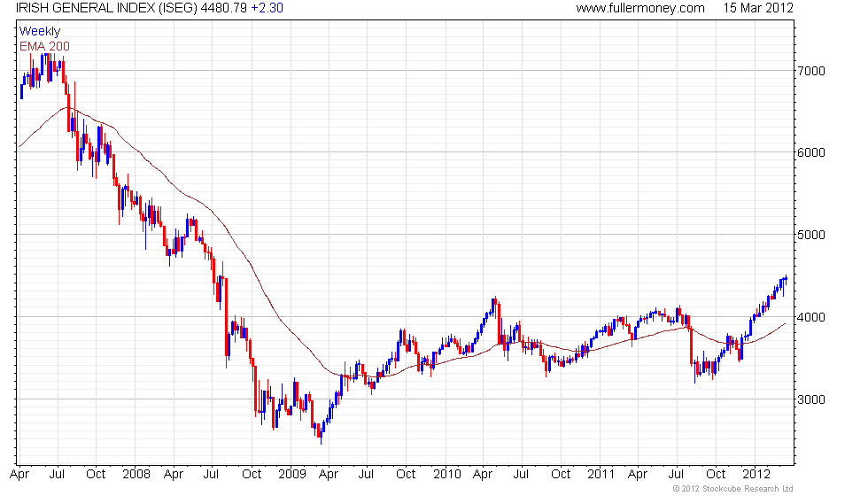
Task: Click the first Apr label on x-axis
Action: tap(19, 475)
